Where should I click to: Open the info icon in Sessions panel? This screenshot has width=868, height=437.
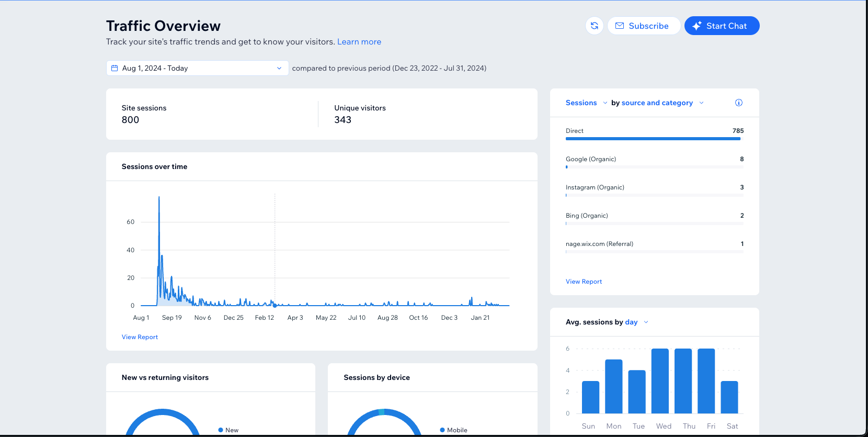tap(739, 103)
